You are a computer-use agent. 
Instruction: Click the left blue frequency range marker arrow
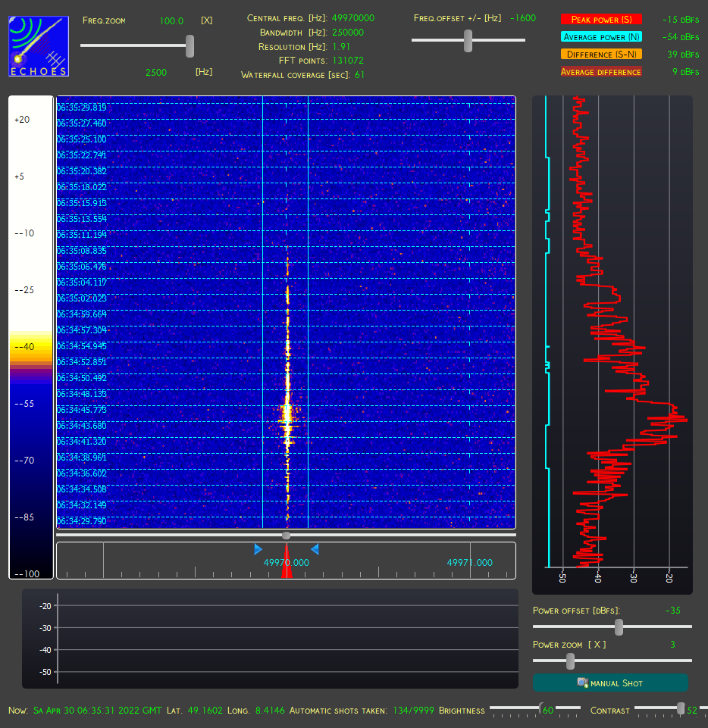(x=258, y=549)
